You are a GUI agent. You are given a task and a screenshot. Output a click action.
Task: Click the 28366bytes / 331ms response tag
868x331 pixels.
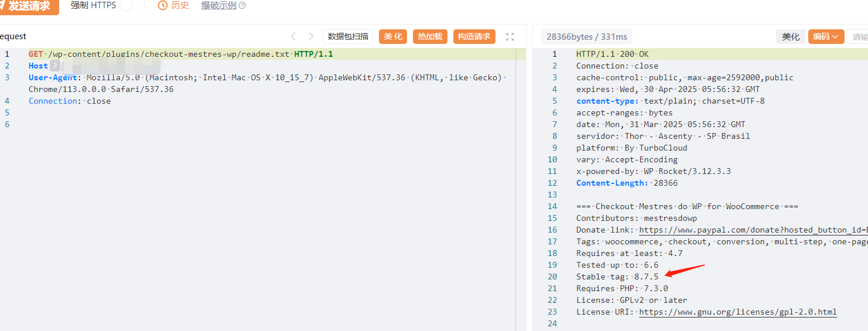pyautogui.click(x=587, y=37)
